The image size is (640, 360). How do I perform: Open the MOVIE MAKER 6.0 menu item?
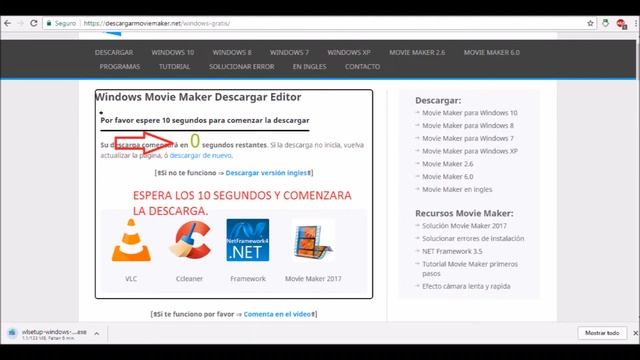492,52
